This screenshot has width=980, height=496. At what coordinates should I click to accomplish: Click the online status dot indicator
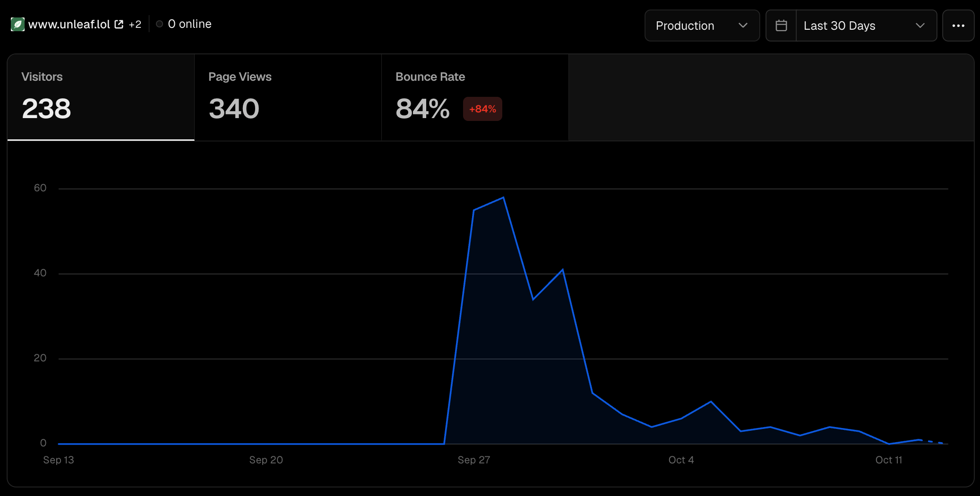coord(160,24)
